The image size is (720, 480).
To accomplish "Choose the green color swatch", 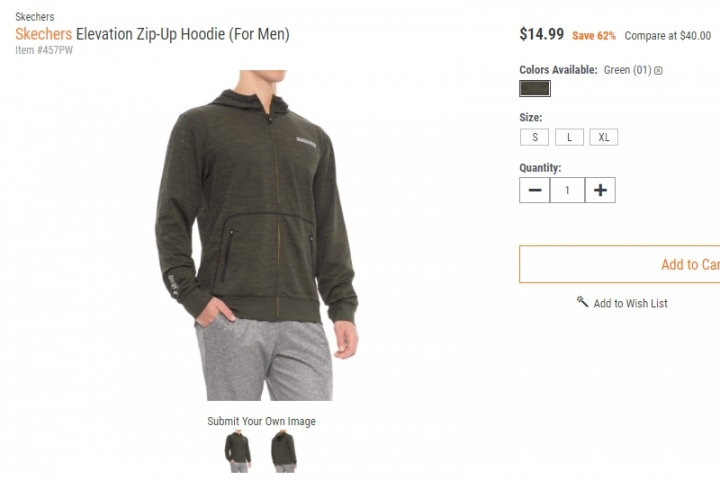I will [x=534, y=88].
